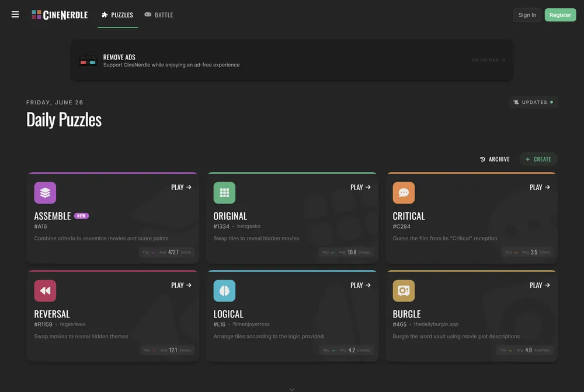Click the Reversal puzzle number #R1159
584x392 pixels.
(x=43, y=324)
